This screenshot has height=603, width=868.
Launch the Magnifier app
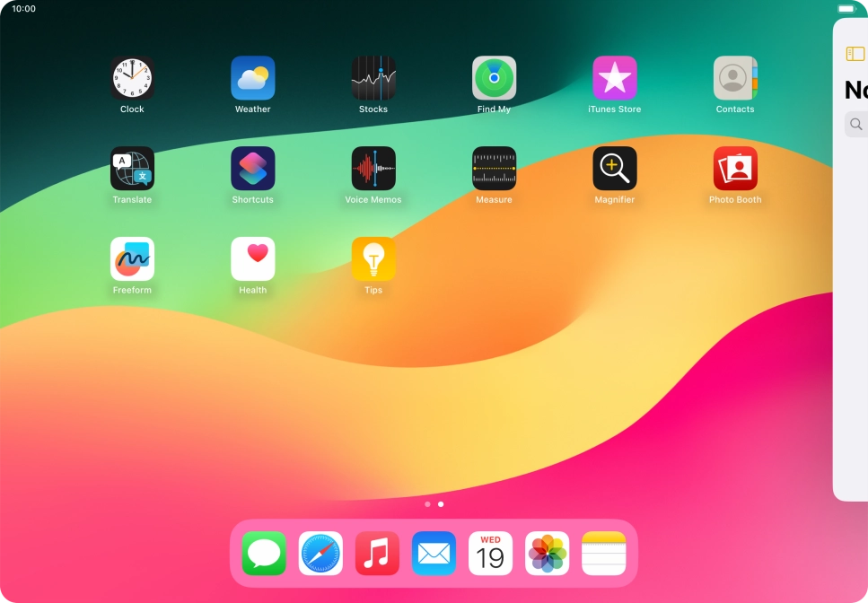point(615,169)
